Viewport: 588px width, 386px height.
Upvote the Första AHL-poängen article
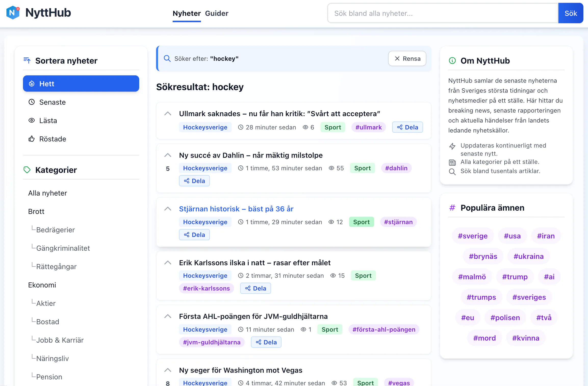(168, 316)
